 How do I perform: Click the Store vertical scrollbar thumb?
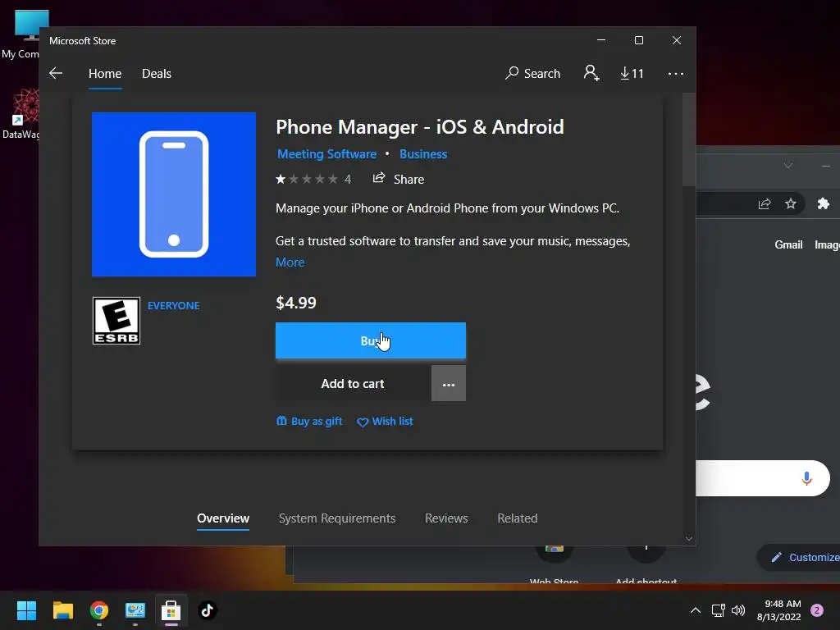[689, 139]
